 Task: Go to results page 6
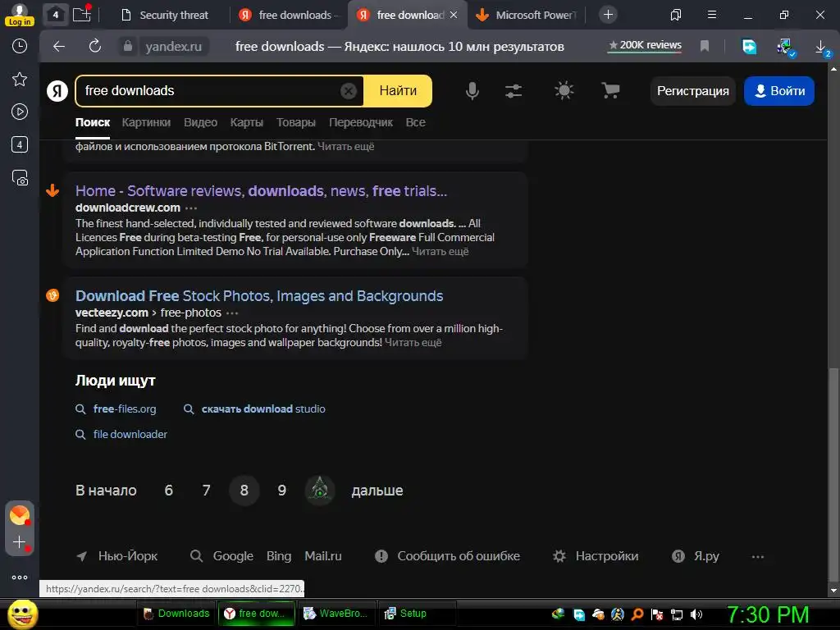click(x=169, y=491)
